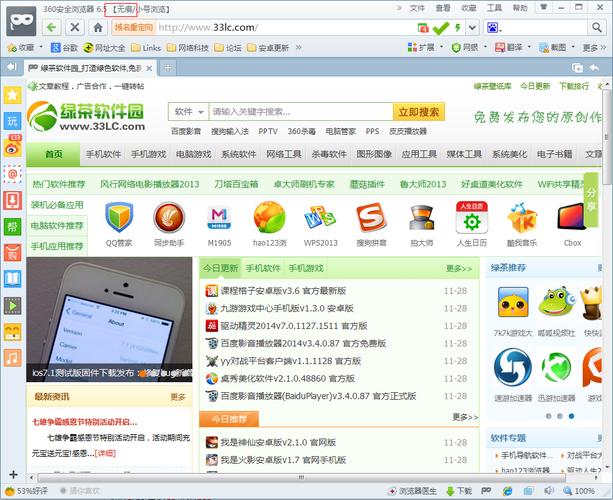Image resolution: width=613 pixels, height=500 pixels.
Task: Click the 立即搜索 search button
Action: [x=418, y=112]
